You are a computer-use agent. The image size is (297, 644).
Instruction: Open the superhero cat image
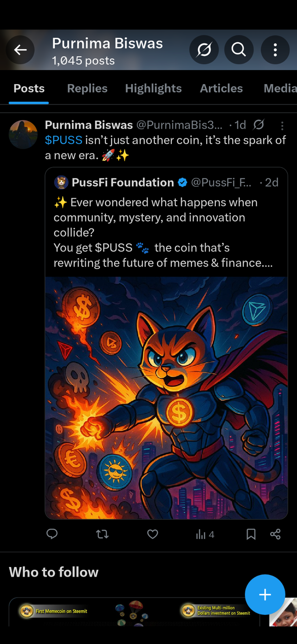tap(166, 397)
